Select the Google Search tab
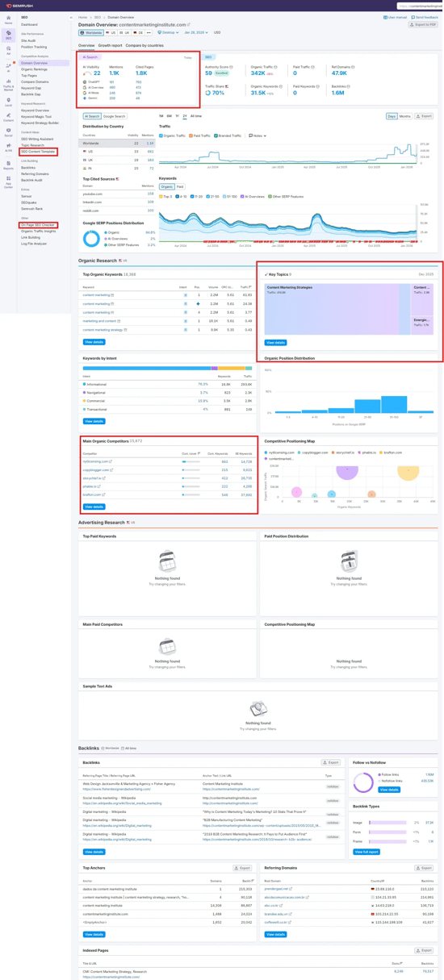The width and height of the screenshot is (444, 980). click(x=115, y=116)
